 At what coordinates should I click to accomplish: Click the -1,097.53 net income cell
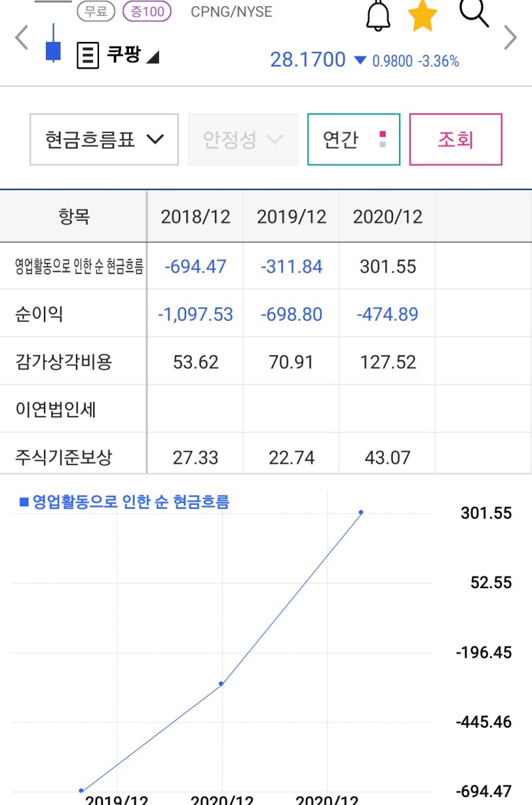(x=196, y=314)
